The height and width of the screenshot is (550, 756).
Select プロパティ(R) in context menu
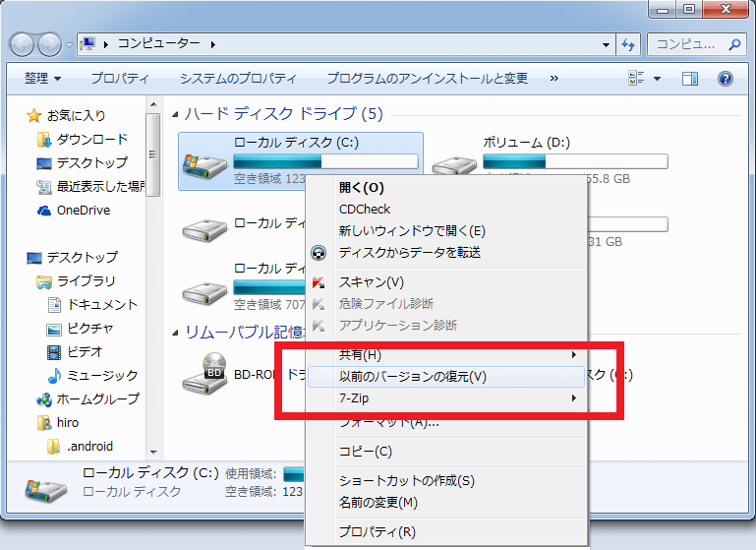[x=378, y=532]
